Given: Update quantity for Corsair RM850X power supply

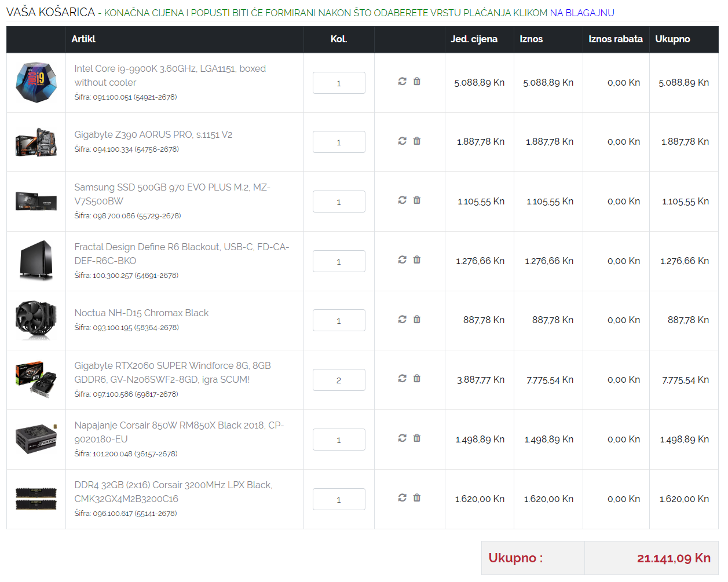Looking at the screenshot, I should click(x=402, y=438).
